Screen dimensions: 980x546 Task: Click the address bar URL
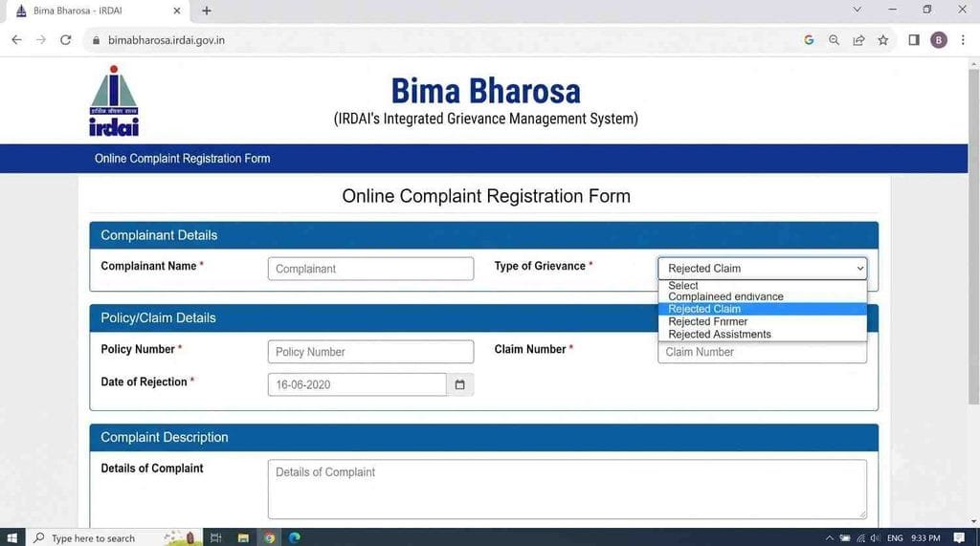click(x=167, y=40)
